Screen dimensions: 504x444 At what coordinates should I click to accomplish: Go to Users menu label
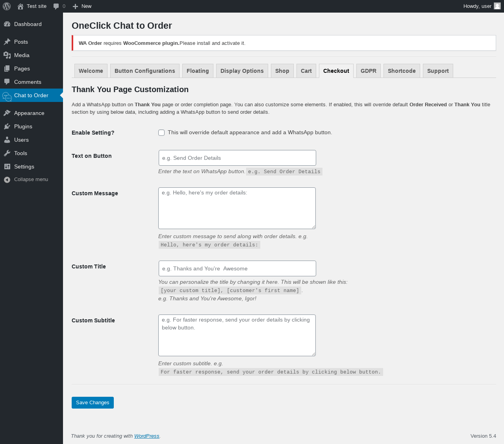[x=21, y=140]
